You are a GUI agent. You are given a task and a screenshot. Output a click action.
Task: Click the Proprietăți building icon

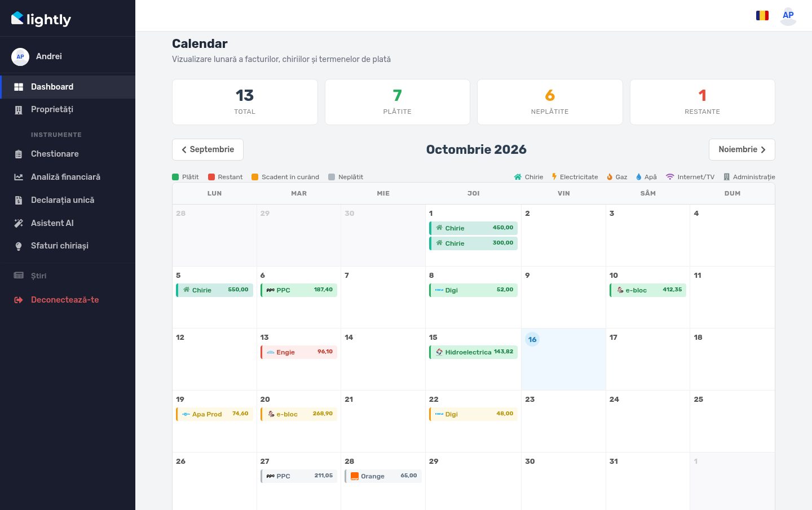(x=19, y=110)
